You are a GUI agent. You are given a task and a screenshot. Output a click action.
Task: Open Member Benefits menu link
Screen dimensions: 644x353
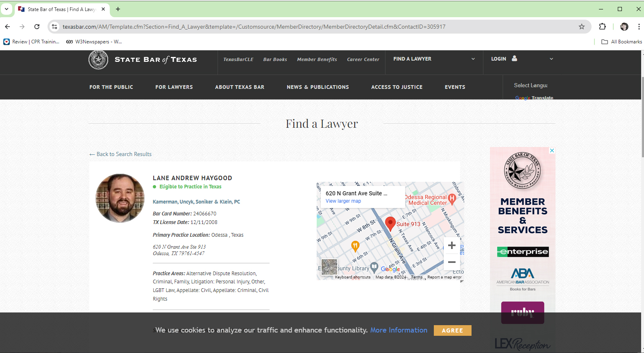point(317,59)
